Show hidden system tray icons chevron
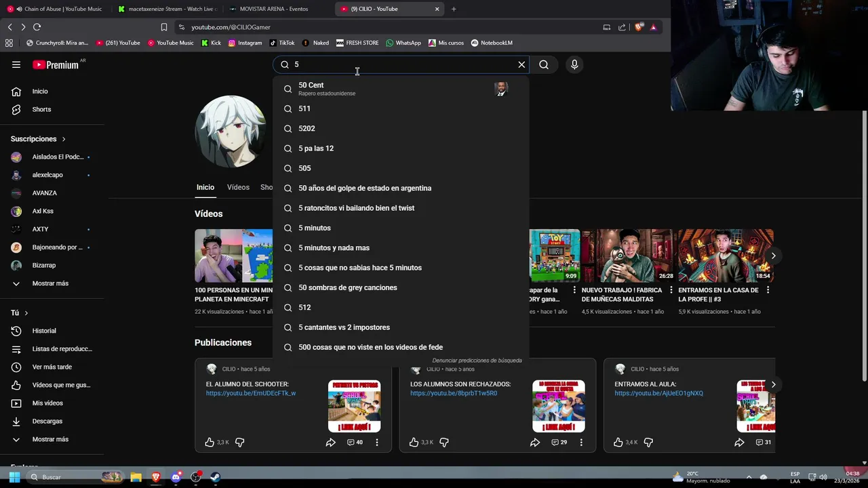Viewport: 868px width, 488px height. (x=749, y=477)
